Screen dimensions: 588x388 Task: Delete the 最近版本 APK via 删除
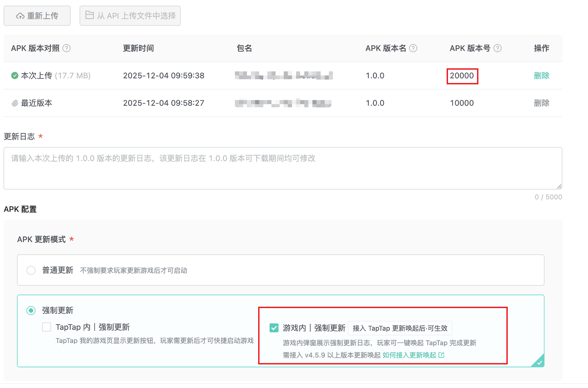[542, 103]
